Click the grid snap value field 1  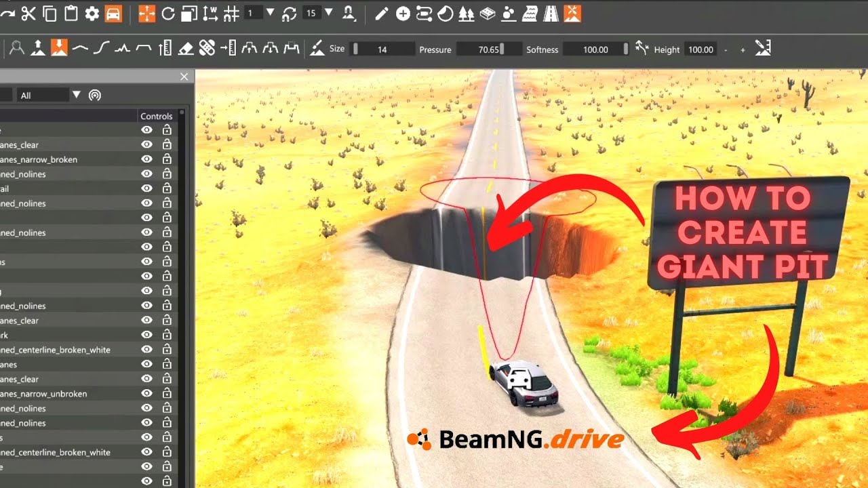(252, 12)
